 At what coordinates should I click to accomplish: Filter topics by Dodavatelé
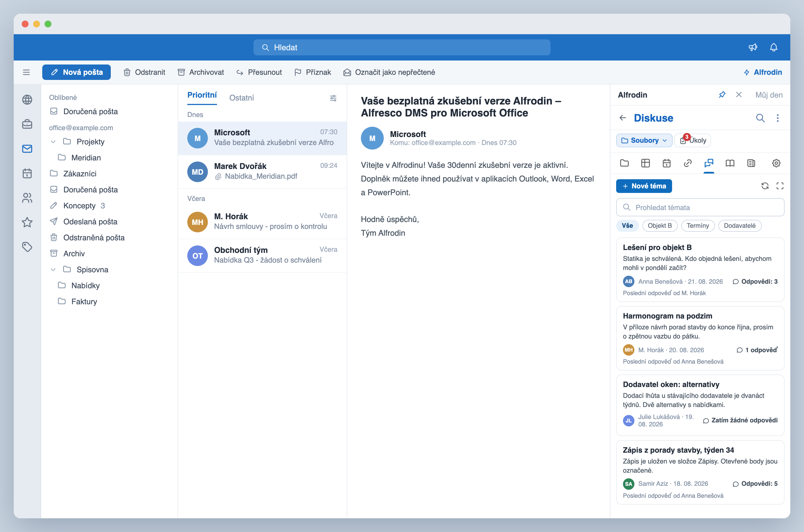click(x=739, y=226)
